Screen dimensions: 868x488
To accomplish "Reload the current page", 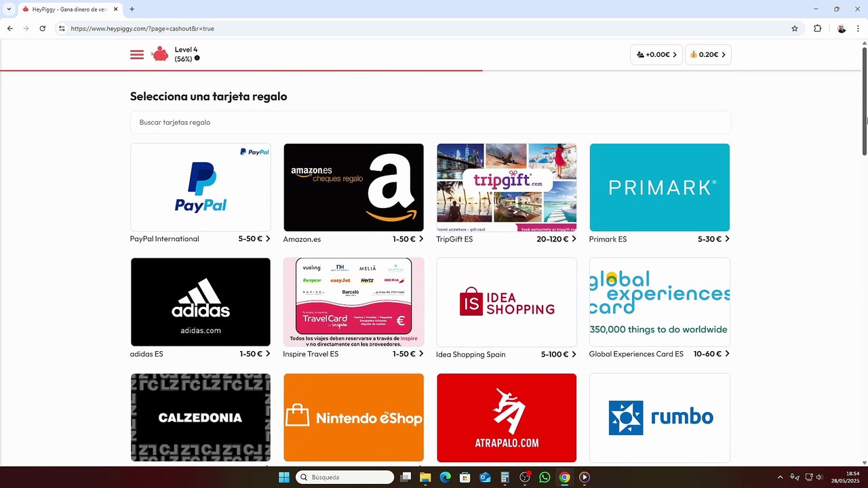I will (43, 28).
